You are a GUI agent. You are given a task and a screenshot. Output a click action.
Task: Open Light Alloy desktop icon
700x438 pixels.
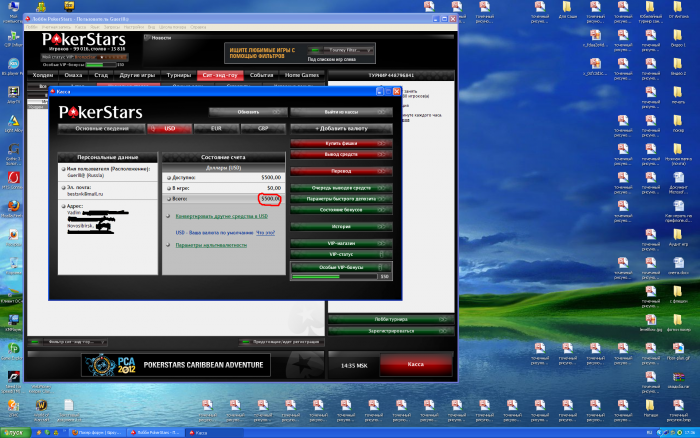coord(13,123)
